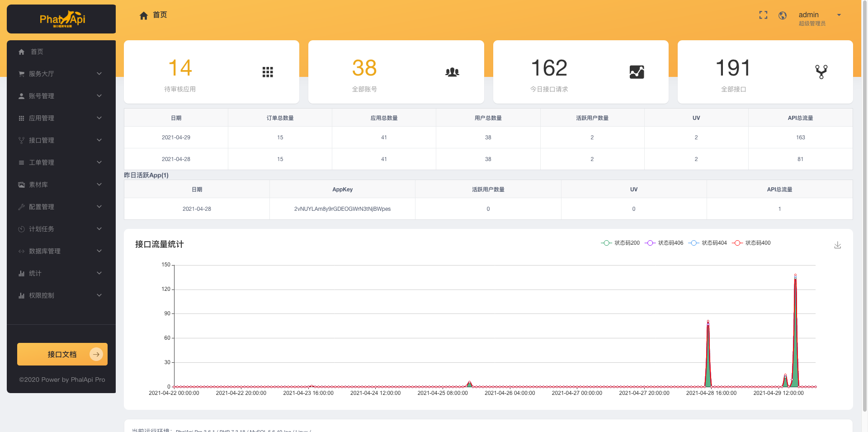Screen dimensions: 868x432
Task: Expand the 服务大厅 sidebar menu
Action: point(61,74)
